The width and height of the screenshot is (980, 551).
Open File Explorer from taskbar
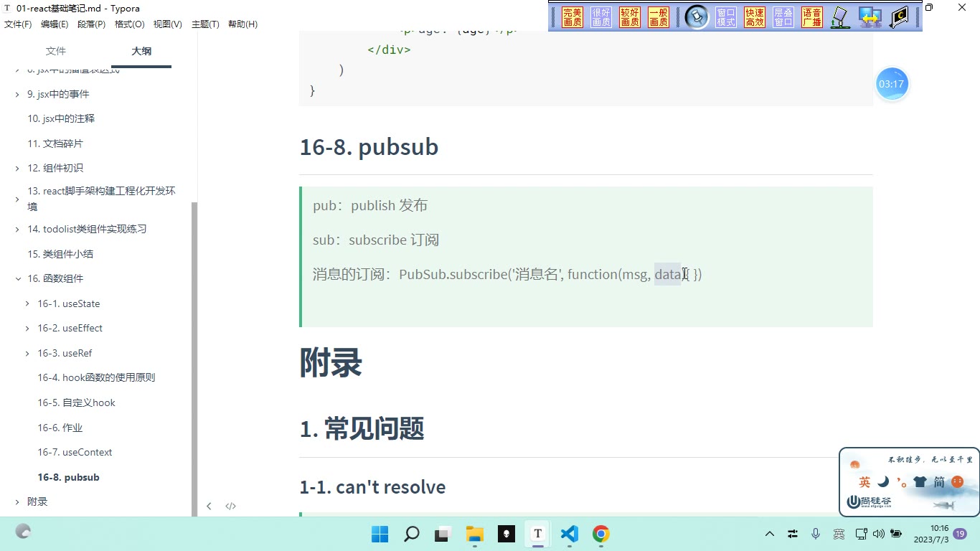pyautogui.click(x=475, y=534)
